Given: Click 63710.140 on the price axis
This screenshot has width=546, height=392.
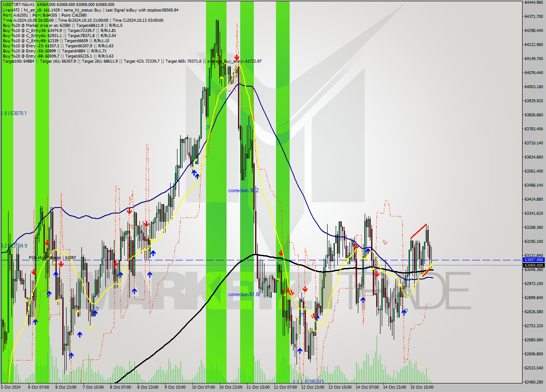Looking at the screenshot, I should point(534,143).
